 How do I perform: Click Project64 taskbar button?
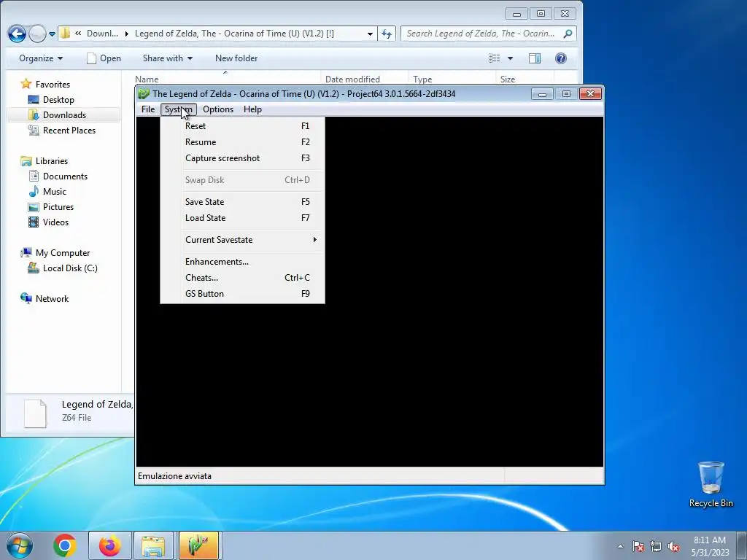(x=198, y=545)
